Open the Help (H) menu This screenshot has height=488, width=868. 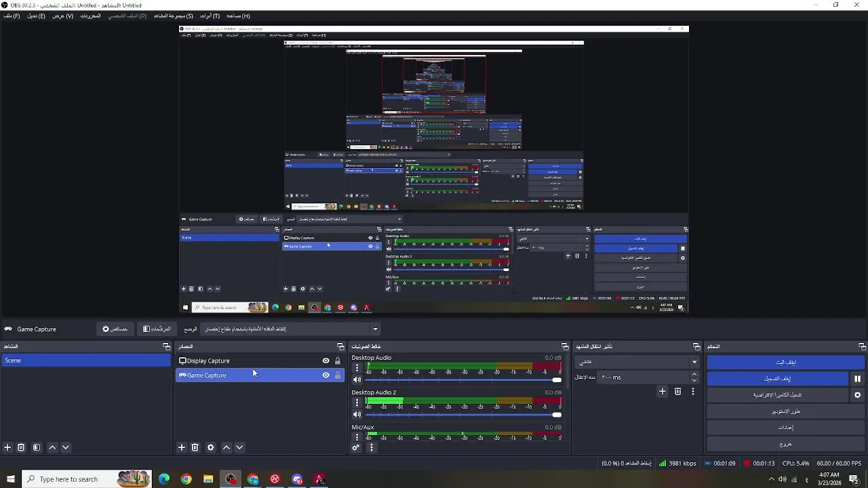point(238,16)
